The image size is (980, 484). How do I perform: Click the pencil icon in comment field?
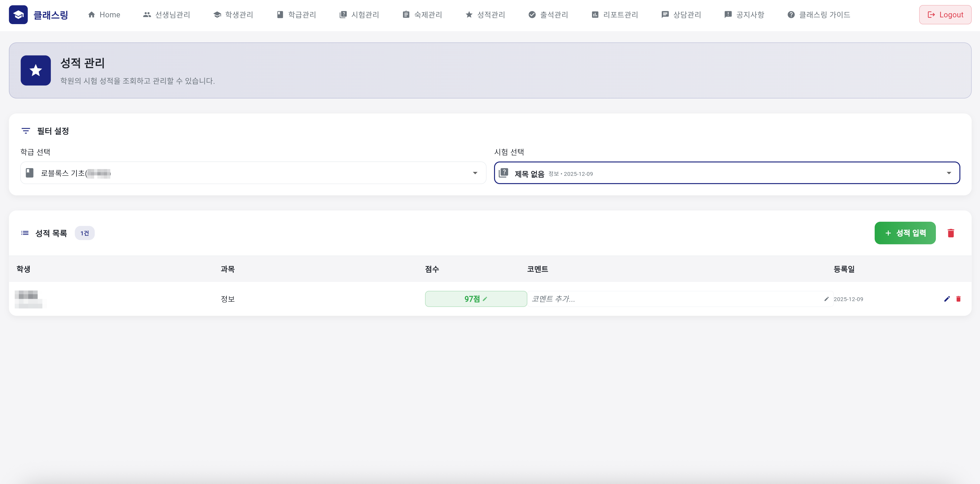[x=826, y=299]
